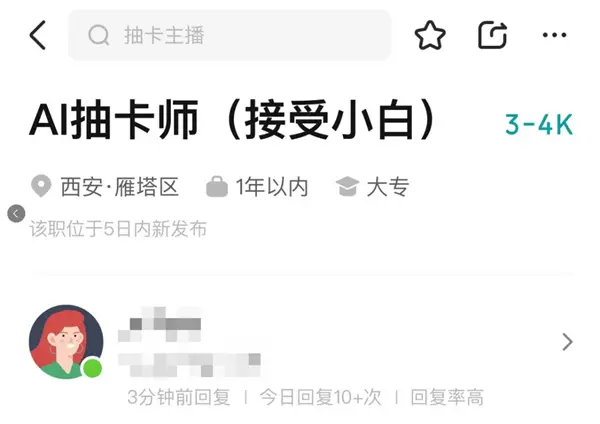Favorite this job with the star icon
The image size is (600, 424).
pos(430,35)
